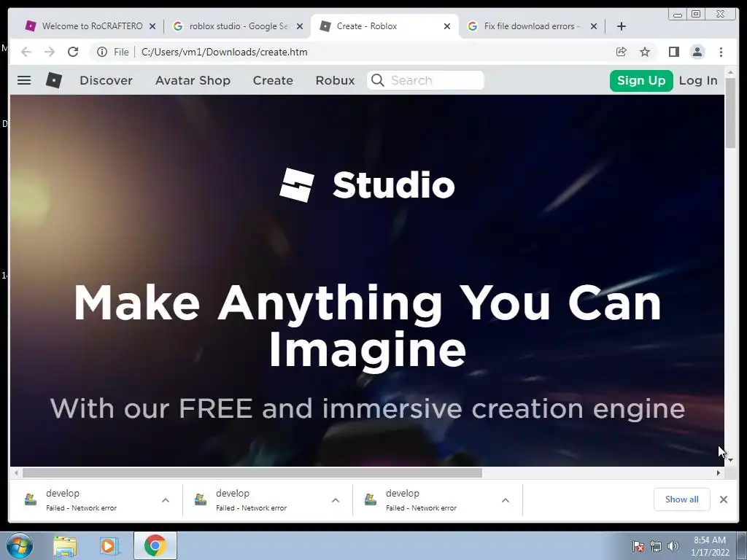Close the Create - Roblox tab

point(447,26)
